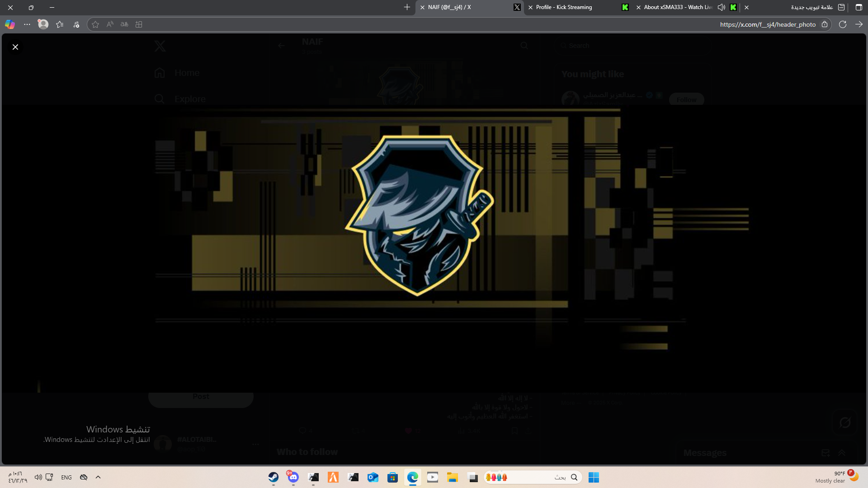Switch to NAIF (@f__sj4) / X tab

coord(470,7)
